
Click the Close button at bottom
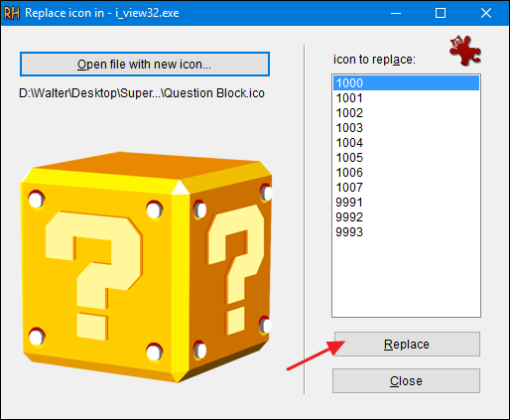click(x=406, y=381)
